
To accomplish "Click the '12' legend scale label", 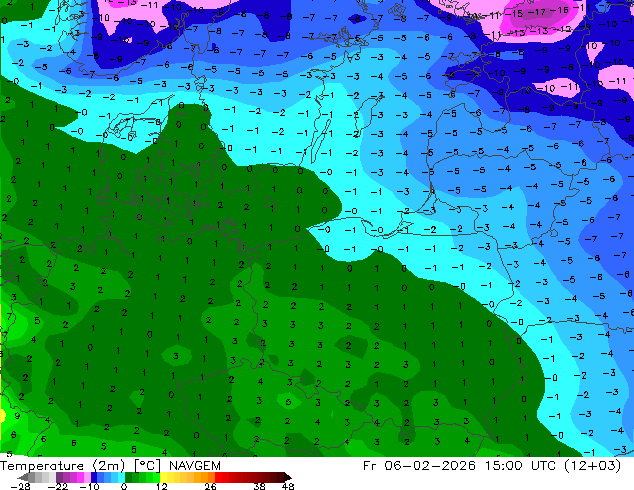I will point(162,486).
